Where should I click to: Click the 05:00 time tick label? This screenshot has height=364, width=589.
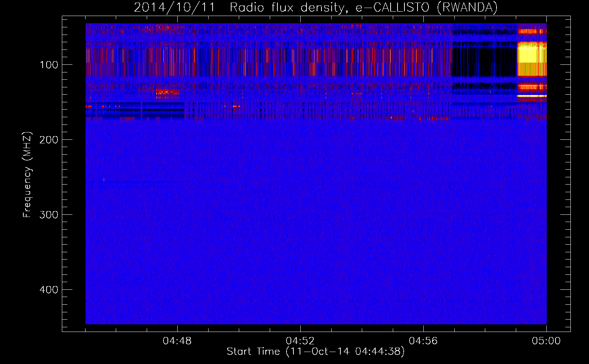click(546, 341)
